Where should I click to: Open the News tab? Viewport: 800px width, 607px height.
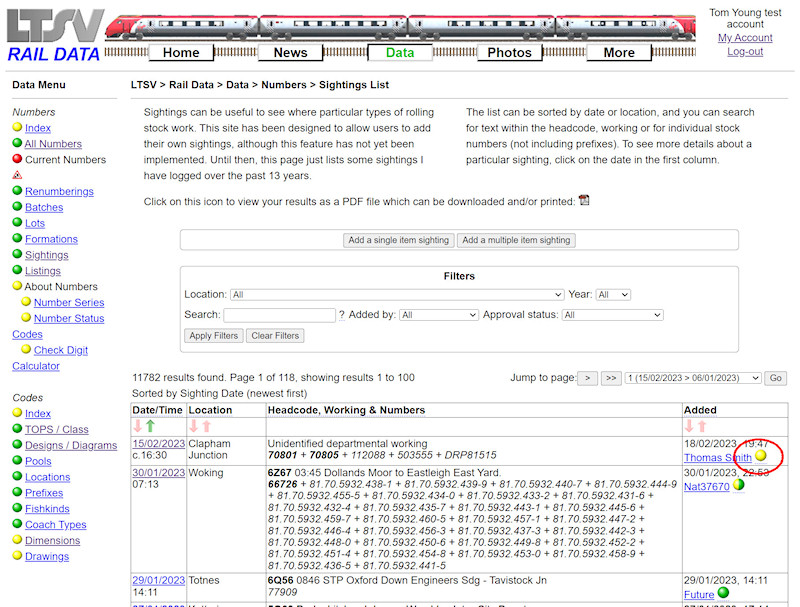[290, 52]
